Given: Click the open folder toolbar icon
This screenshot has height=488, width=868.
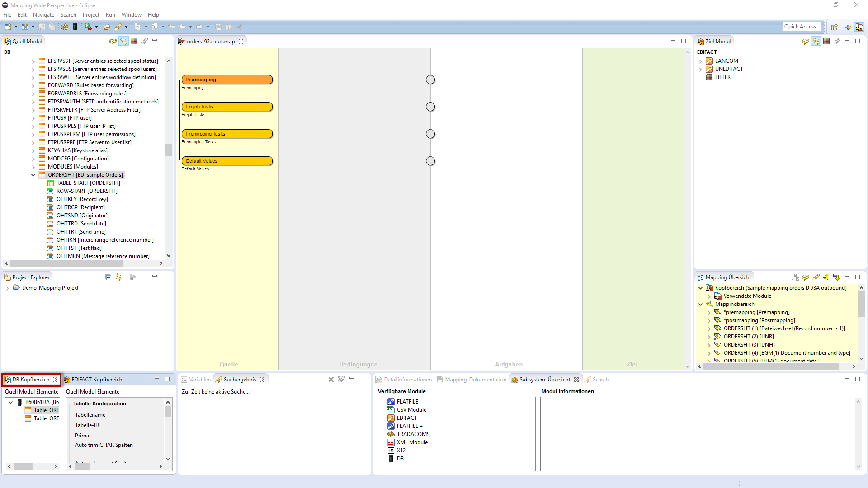Looking at the screenshot, I should coord(107,27).
